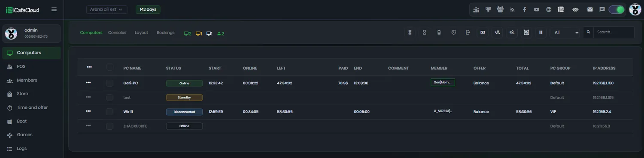The height and width of the screenshot is (158, 644).
Task: Click the empty hourglass toolbar icon
Action: (x=425, y=32)
